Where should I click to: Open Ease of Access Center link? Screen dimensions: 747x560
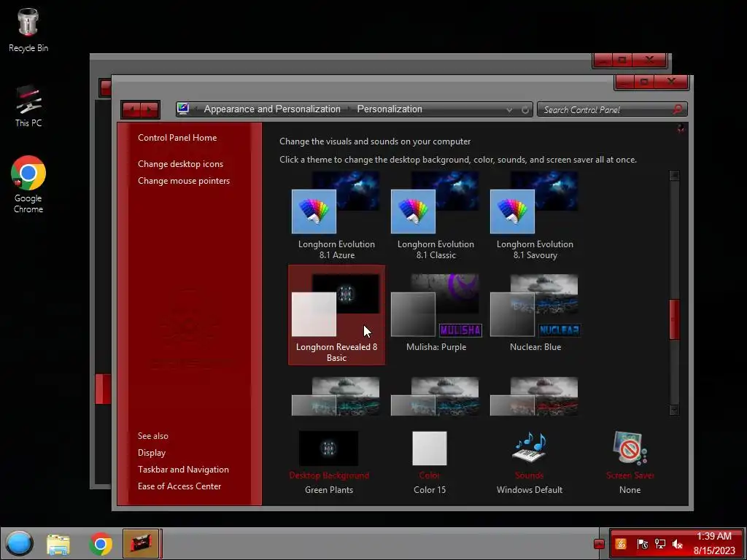[179, 486]
